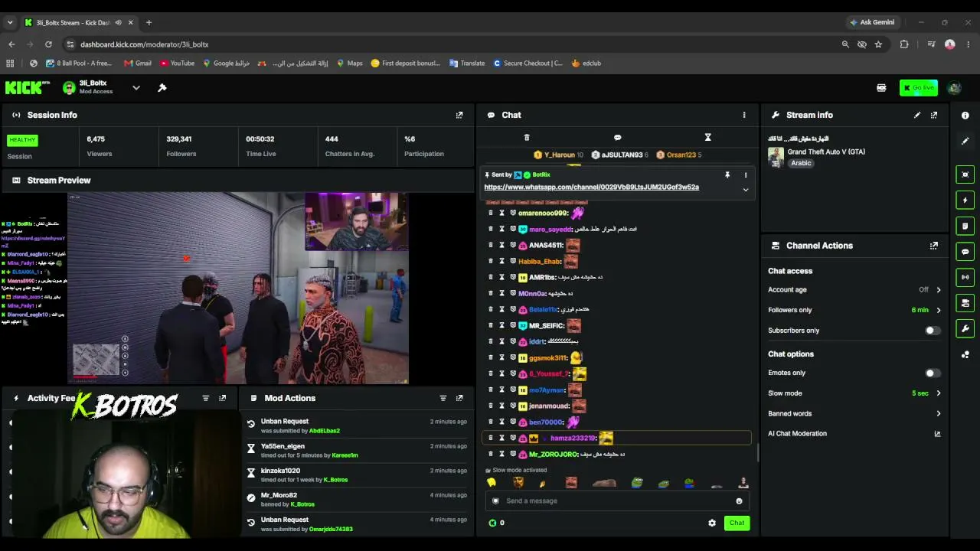Viewport: 980px width, 551px height.
Task: Click username ben70000 in chat
Action: [546, 422]
